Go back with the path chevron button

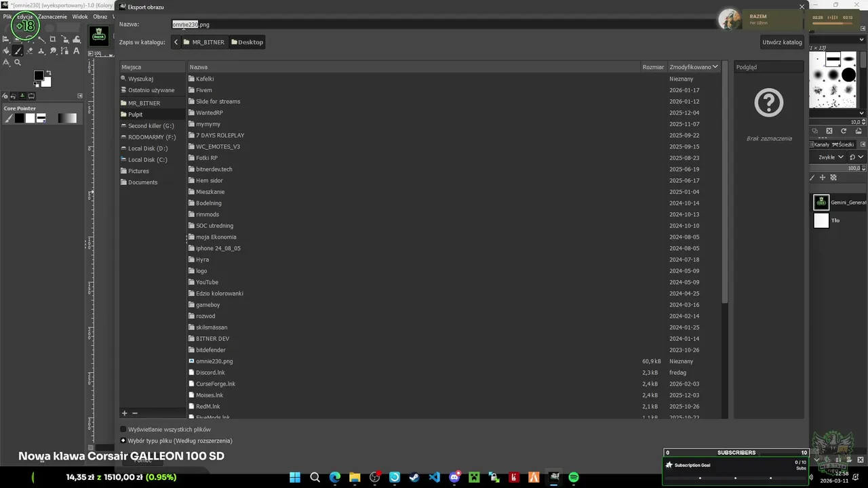pos(176,42)
